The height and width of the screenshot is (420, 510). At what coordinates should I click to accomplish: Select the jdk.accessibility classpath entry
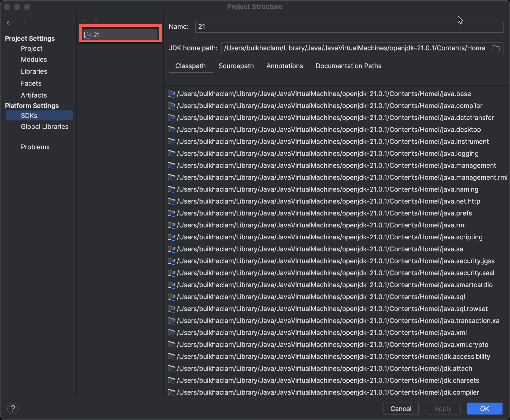(x=333, y=357)
